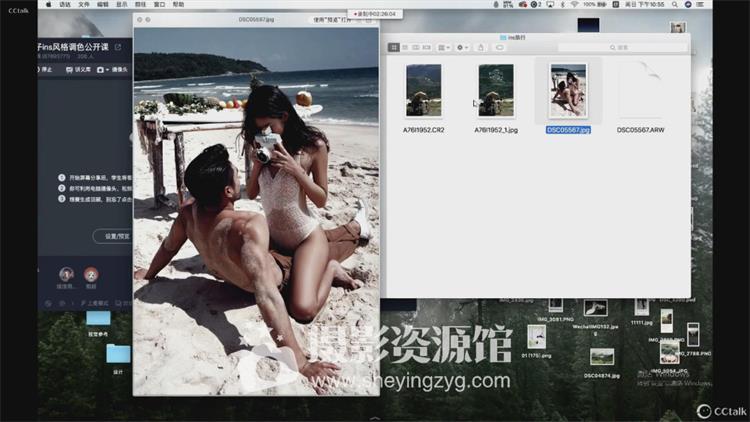Open the Finder action gear dropdown
Image resolution: width=750 pixels, height=422 pixels.
(x=461, y=47)
